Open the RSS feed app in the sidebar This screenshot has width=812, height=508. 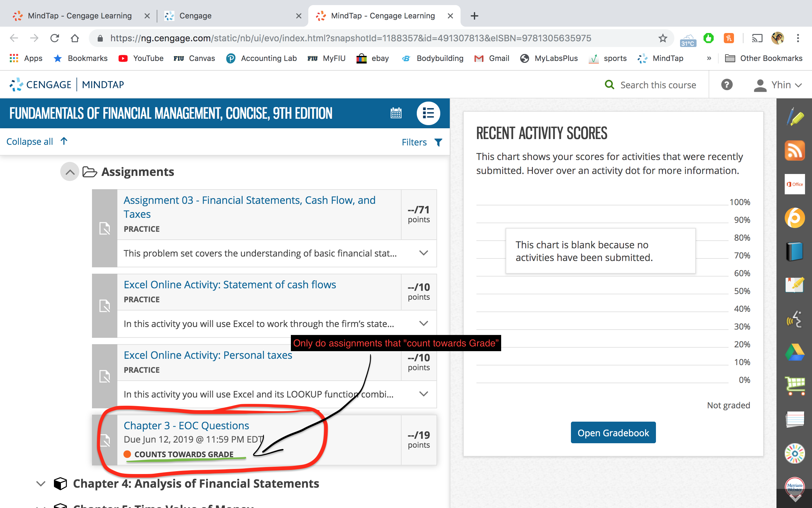[795, 150]
